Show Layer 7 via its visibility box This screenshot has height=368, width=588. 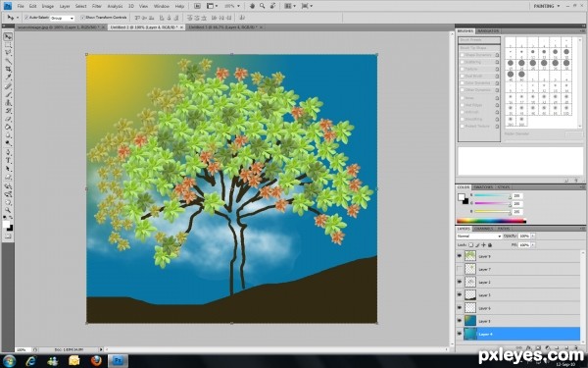460,269
